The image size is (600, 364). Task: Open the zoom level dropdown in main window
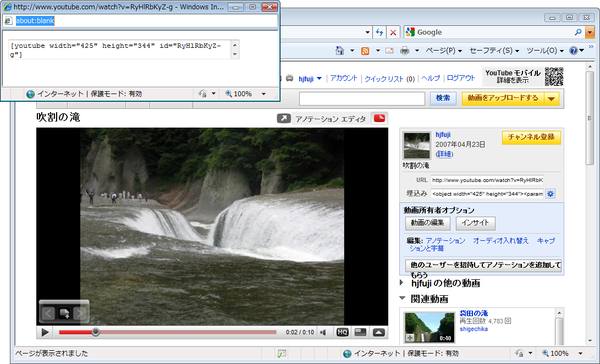coord(580,354)
